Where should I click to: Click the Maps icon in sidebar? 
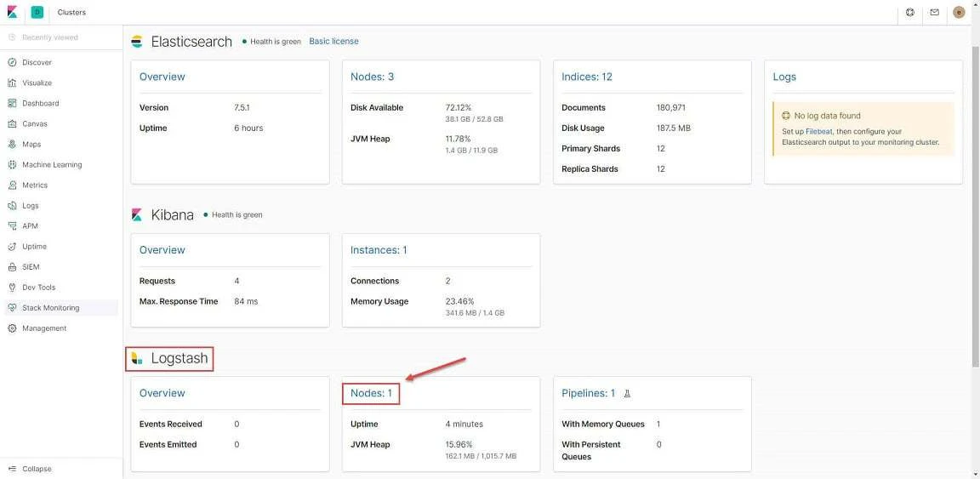(x=12, y=145)
